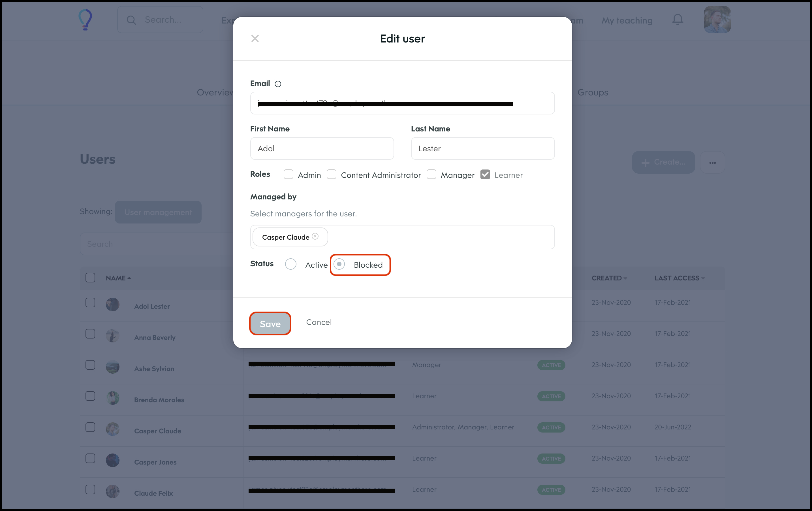Click Cancel in the dialog
The height and width of the screenshot is (511, 812).
point(319,322)
